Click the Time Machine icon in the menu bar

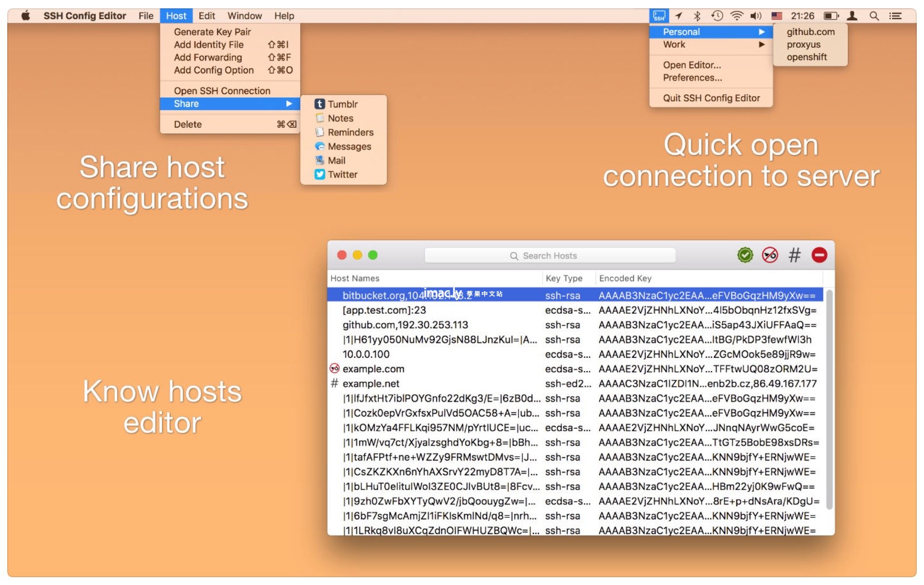[717, 16]
